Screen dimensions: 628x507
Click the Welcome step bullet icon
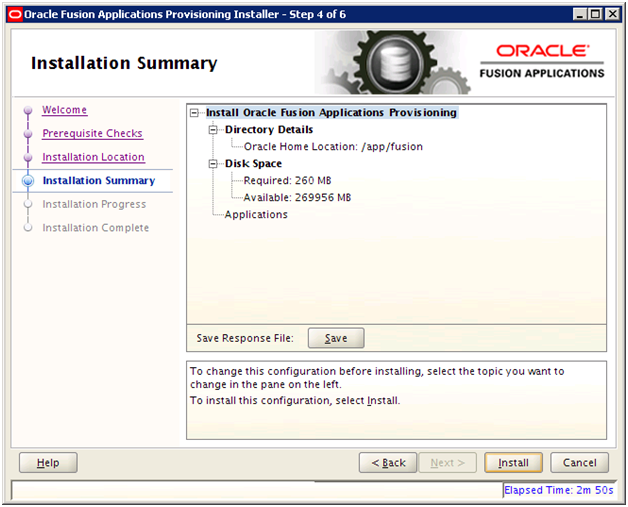[28, 110]
